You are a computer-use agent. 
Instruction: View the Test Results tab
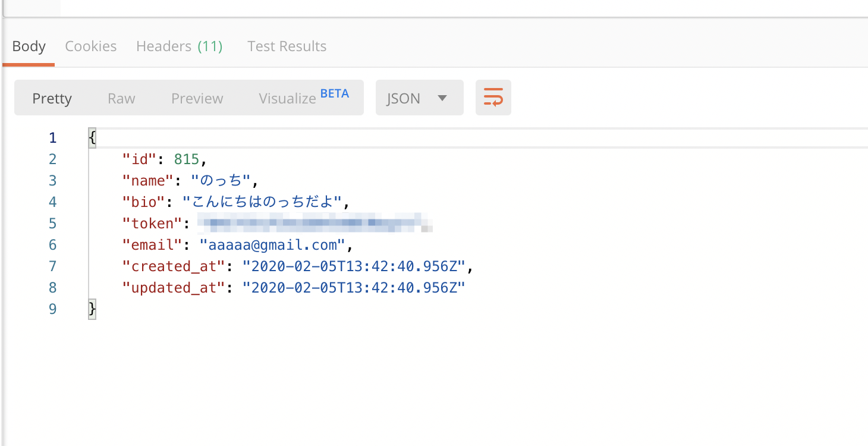click(x=287, y=46)
